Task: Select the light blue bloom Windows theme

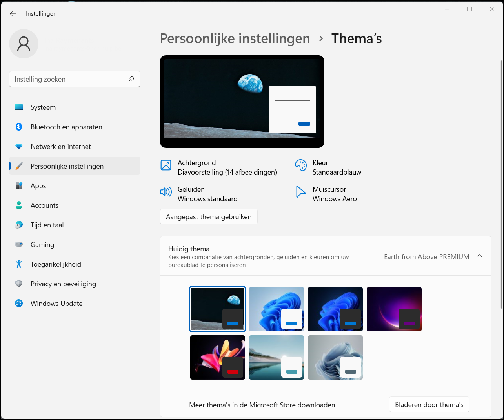Action: pos(277,309)
